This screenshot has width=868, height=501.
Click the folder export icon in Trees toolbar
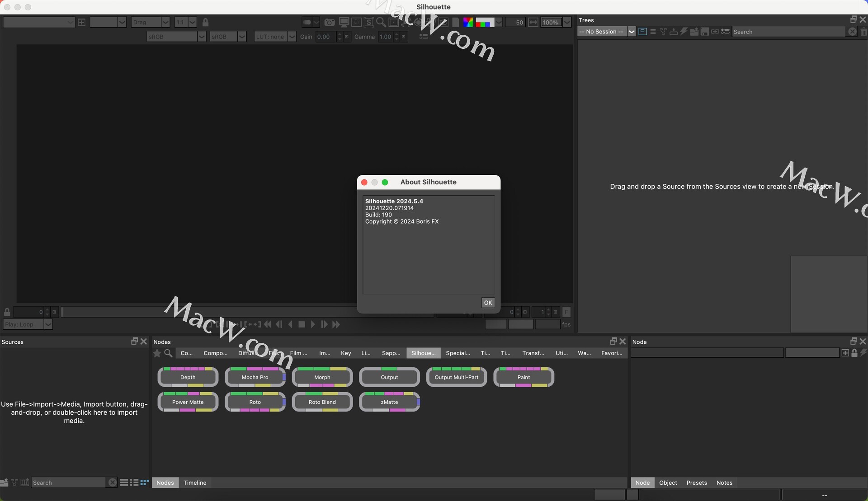(x=694, y=32)
